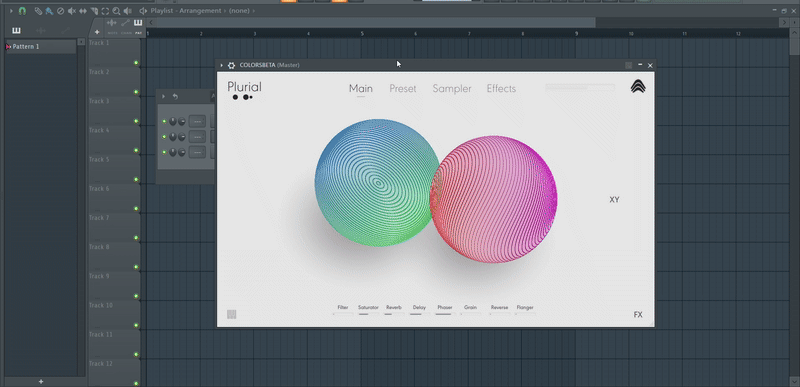Image resolution: width=800 pixels, height=387 pixels.
Task: Mute Track 1 using its green LED
Action: [136, 63]
